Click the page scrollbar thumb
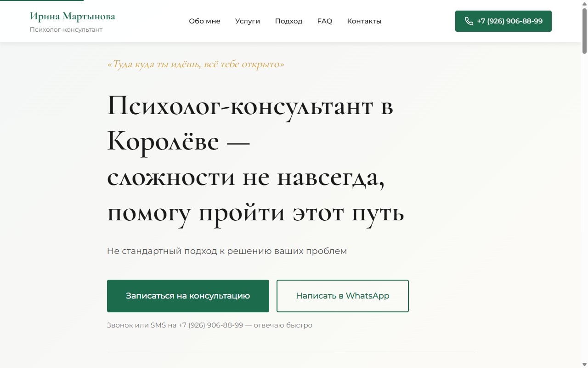 click(x=584, y=31)
